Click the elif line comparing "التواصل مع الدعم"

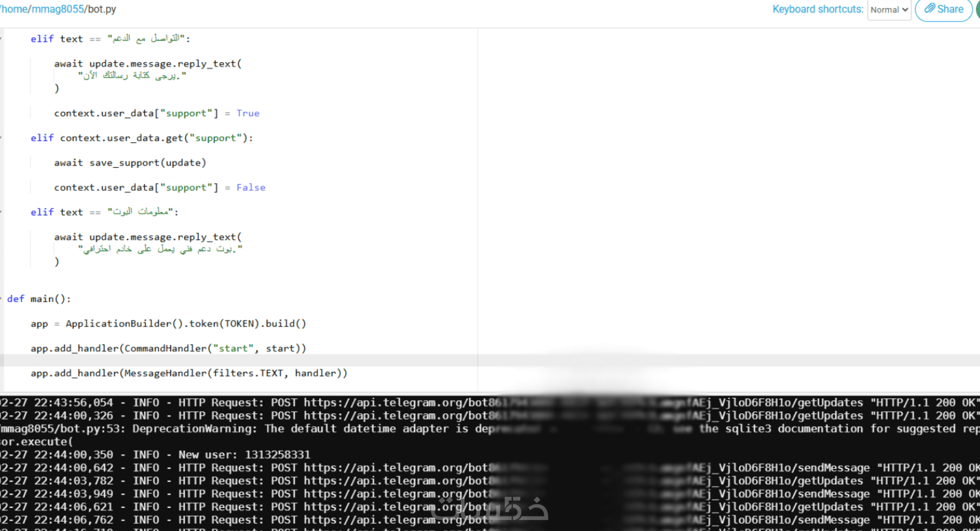tap(110, 39)
